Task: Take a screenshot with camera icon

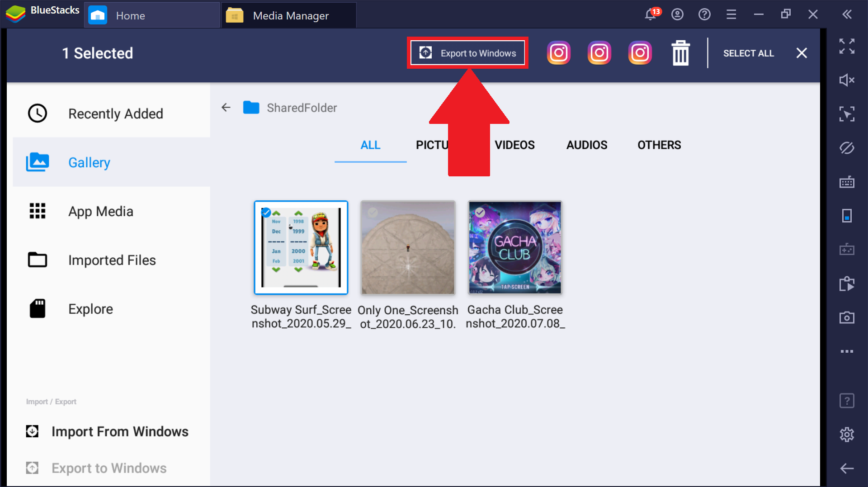Action: tap(847, 317)
